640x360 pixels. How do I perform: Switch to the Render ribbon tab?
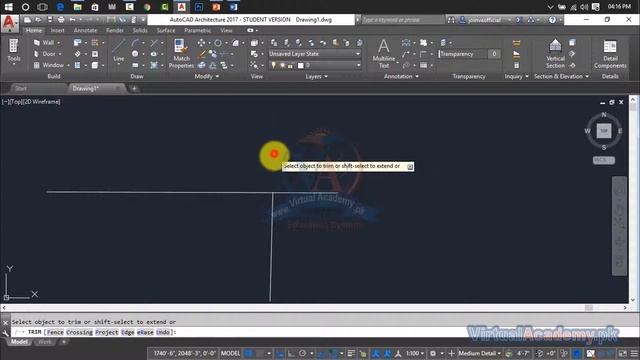[x=115, y=30]
